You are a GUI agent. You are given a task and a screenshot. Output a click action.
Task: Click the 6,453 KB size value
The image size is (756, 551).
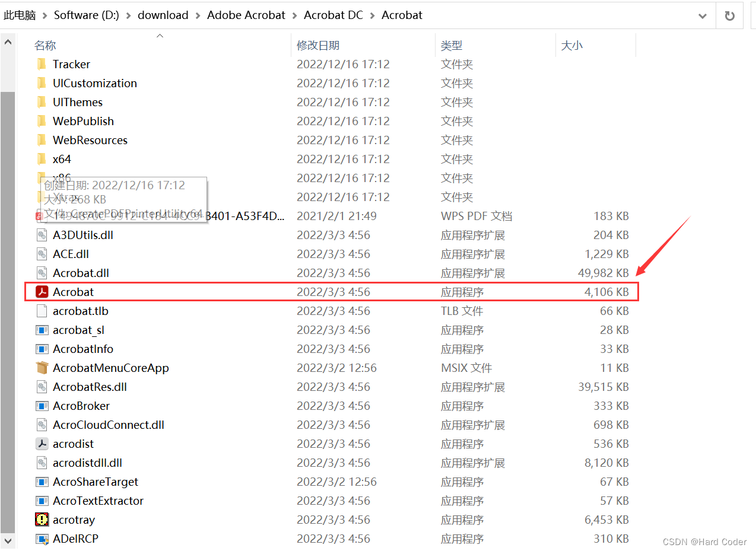(x=606, y=520)
